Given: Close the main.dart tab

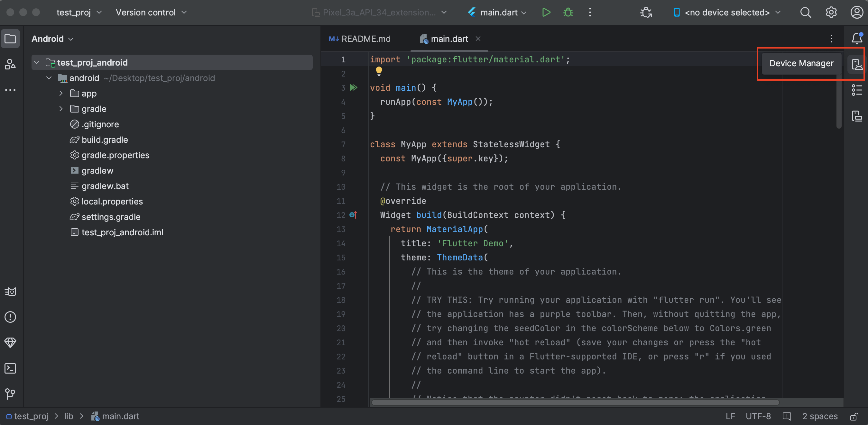Looking at the screenshot, I should [478, 39].
